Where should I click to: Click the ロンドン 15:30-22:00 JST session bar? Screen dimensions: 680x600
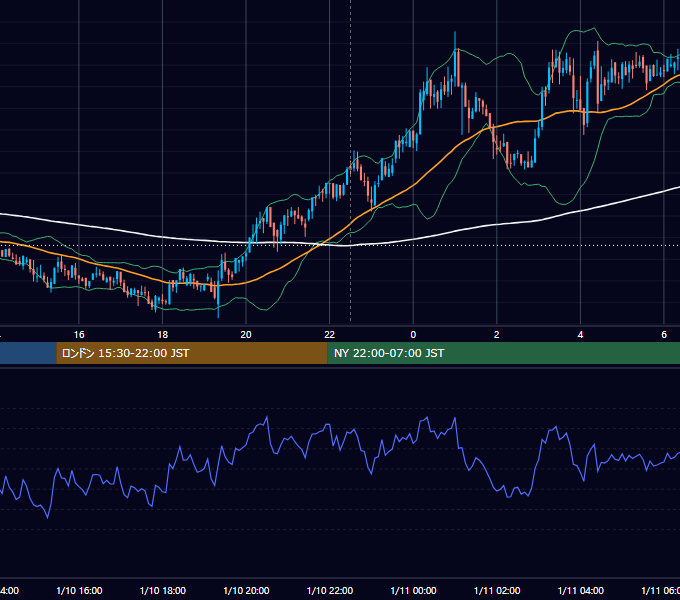click(x=192, y=353)
